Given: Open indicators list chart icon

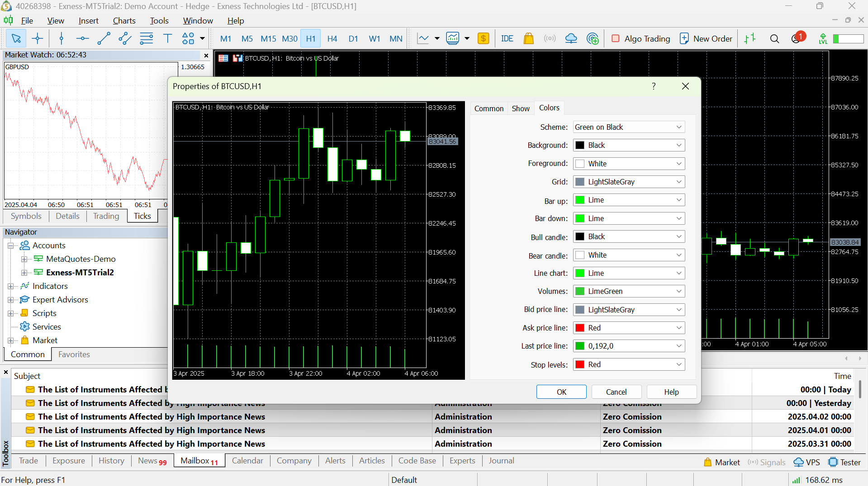Looking at the screenshot, I should coord(452,38).
